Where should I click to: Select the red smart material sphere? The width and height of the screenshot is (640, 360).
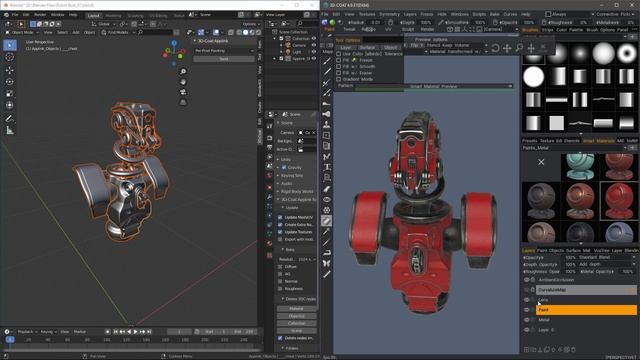point(619,201)
